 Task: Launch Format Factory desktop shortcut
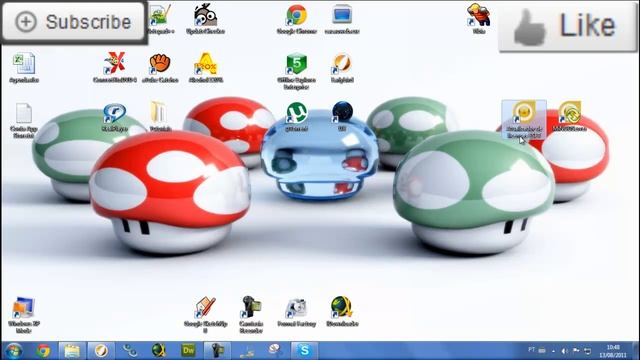click(297, 313)
